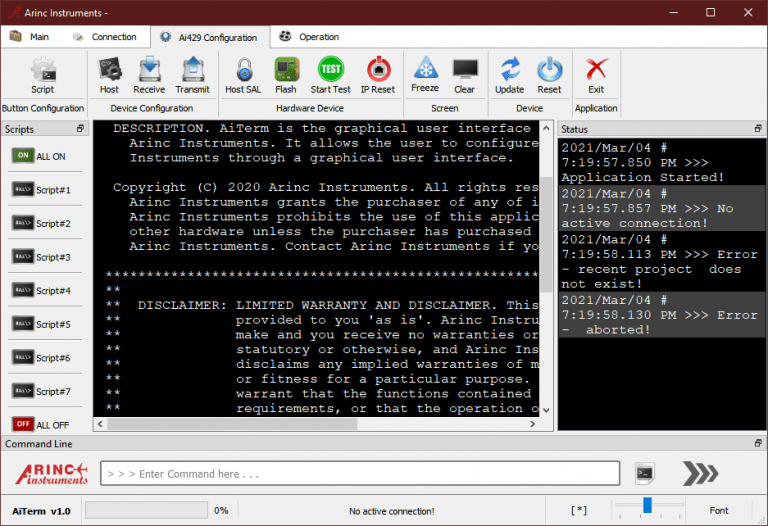Toggle the ALL OFF scripts switch
The height and width of the screenshot is (526, 768).
tap(24, 424)
